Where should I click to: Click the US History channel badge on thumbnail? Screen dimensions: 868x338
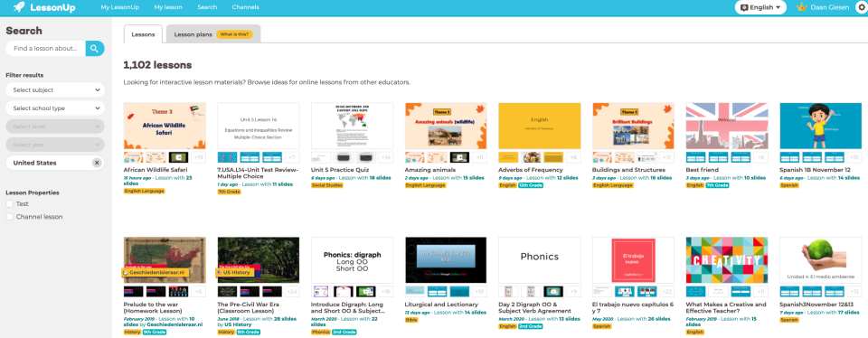pos(236,273)
